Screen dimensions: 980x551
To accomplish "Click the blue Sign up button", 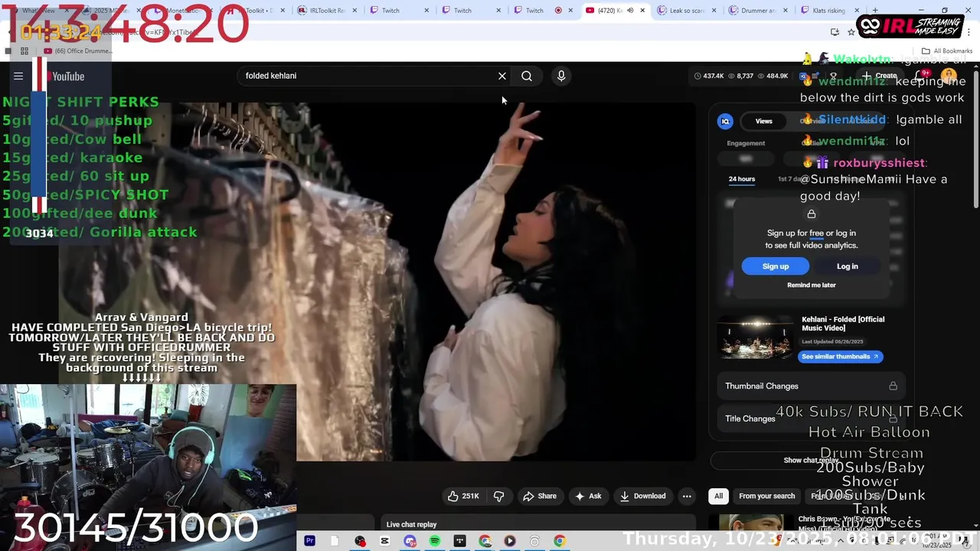I will [775, 266].
